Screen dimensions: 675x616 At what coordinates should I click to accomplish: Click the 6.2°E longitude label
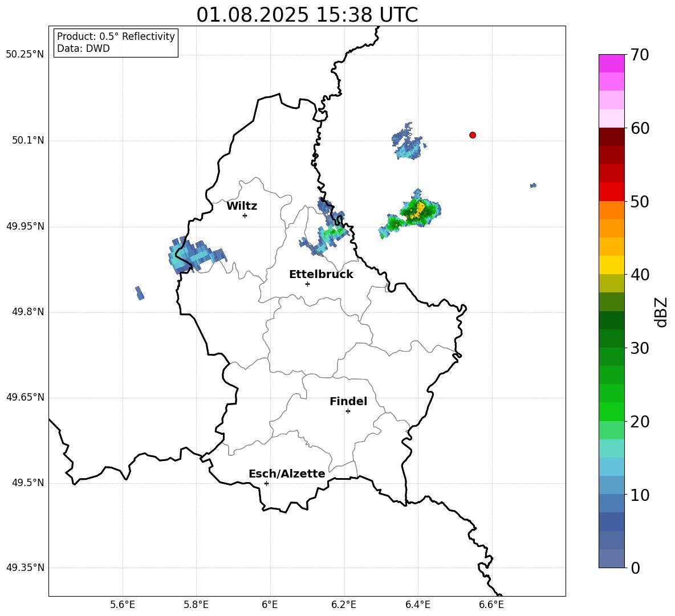point(344,605)
